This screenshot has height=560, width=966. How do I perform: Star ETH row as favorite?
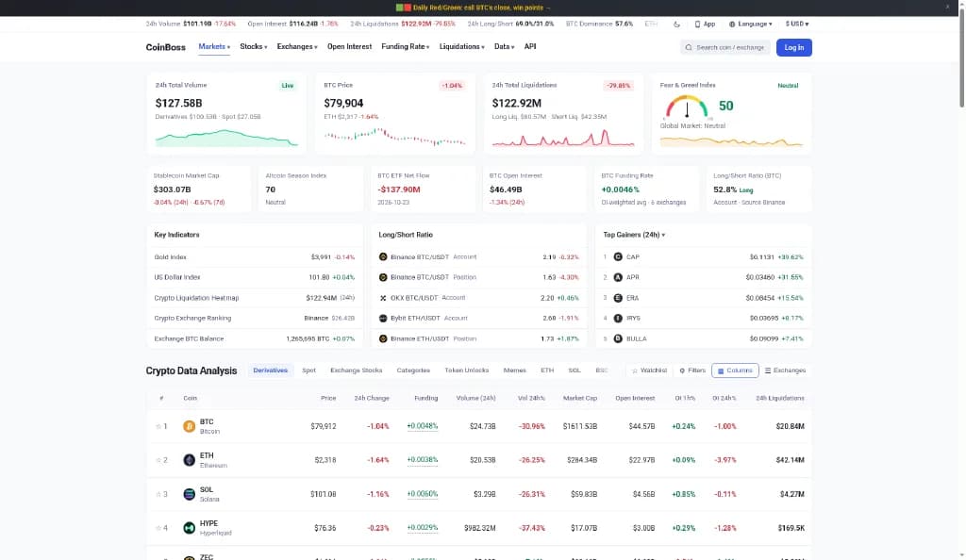point(158,460)
